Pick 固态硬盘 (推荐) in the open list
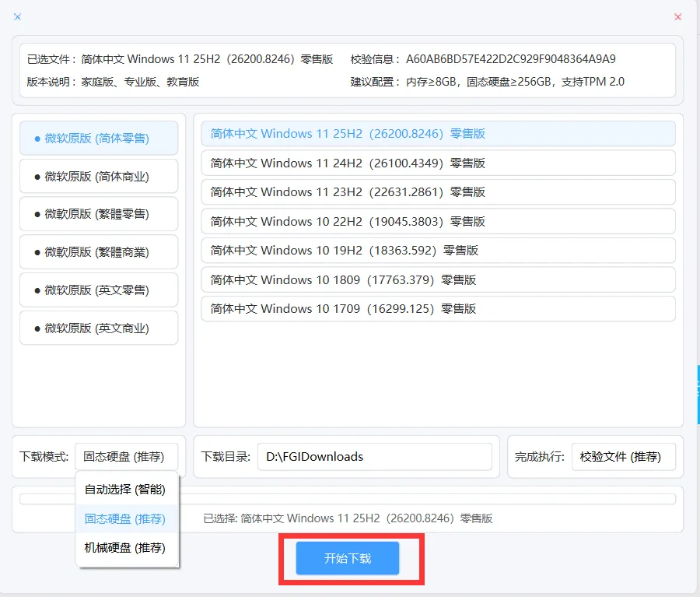This screenshot has width=700, height=597. coord(127,519)
